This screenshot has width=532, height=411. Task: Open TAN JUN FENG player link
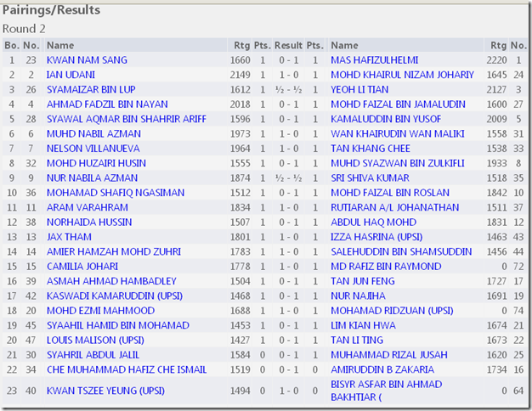[363, 281]
